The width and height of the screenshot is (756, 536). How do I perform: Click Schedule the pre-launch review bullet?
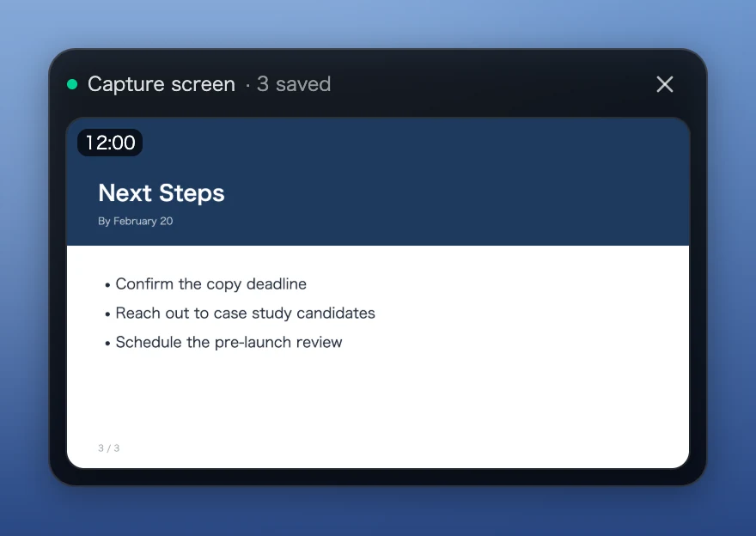(x=229, y=342)
